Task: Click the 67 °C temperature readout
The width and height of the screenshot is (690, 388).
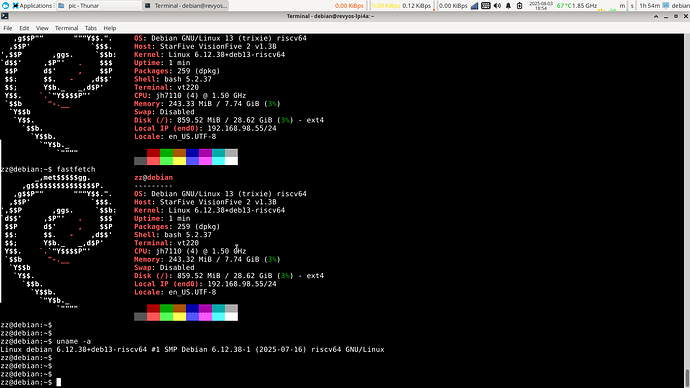Action: pos(564,6)
